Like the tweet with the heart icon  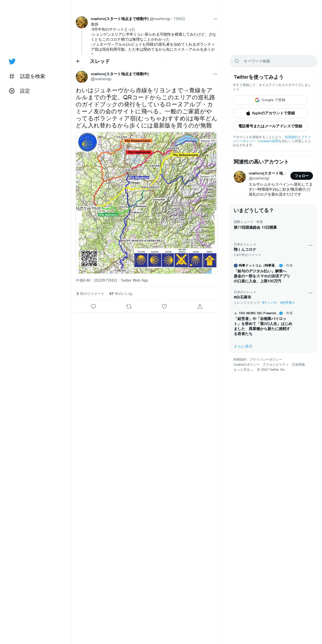[x=164, y=306]
